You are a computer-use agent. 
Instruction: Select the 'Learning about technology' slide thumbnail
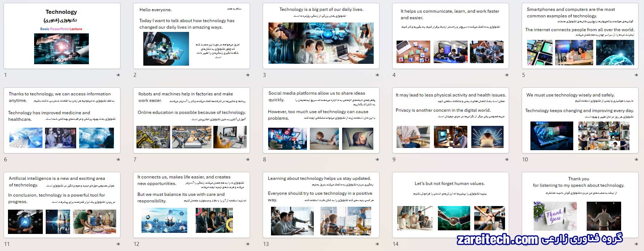(x=321, y=205)
